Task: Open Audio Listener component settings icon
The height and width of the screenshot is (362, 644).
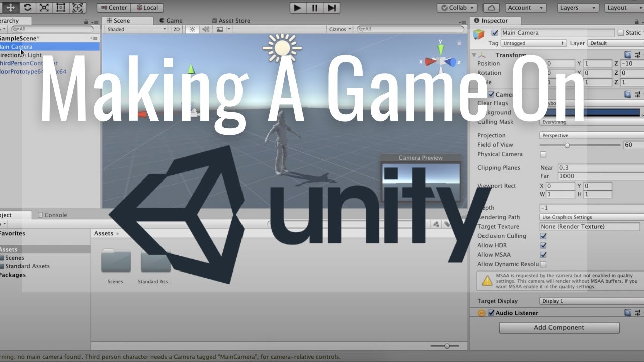Action: [637, 313]
